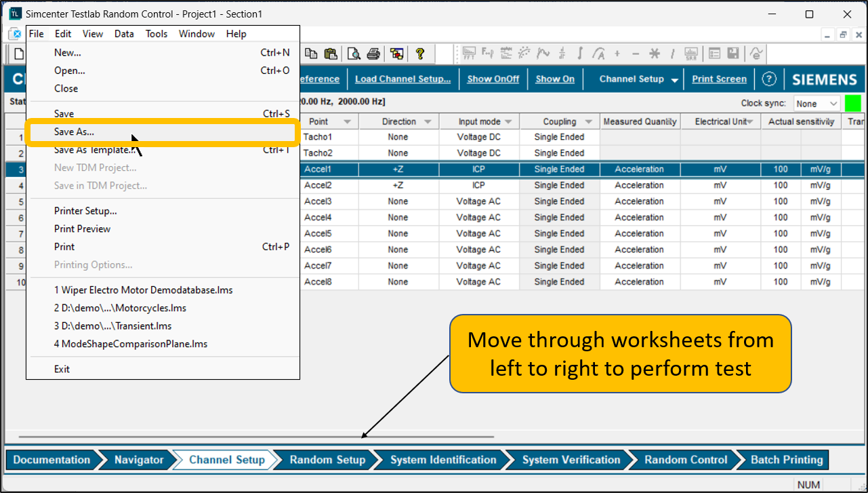868x493 pixels.
Task: Click the slash divide toolbar icon
Action: [x=673, y=54]
